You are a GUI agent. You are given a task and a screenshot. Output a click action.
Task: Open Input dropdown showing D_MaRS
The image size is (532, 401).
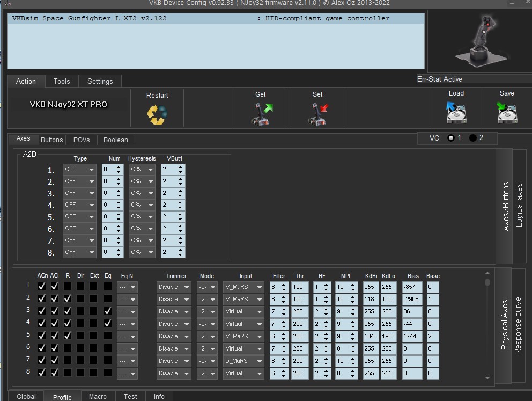coord(243,361)
